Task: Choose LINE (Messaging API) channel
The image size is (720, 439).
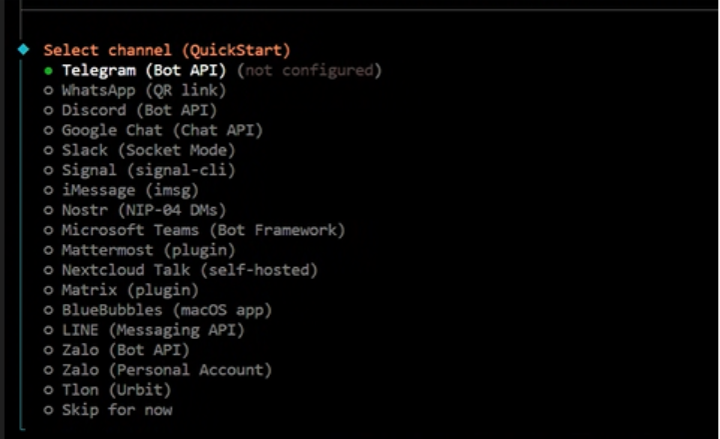Action: pyautogui.click(x=152, y=330)
